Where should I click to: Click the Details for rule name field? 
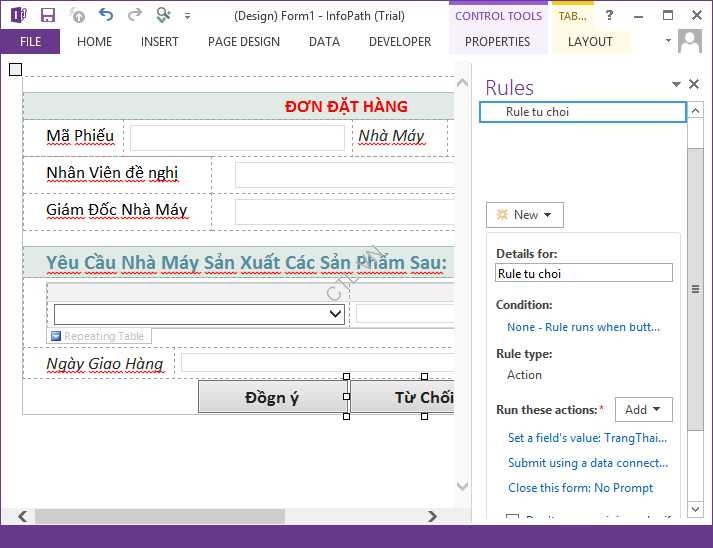pyautogui.click(x=583, y=273)
